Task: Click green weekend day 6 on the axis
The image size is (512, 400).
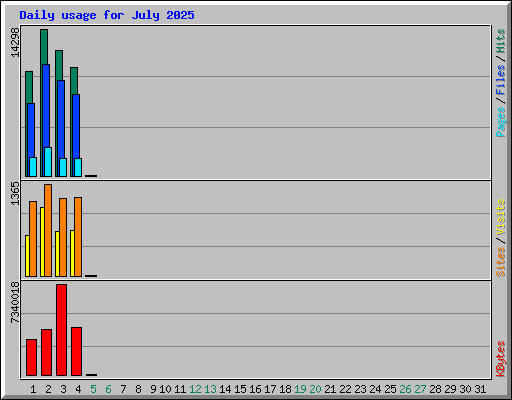Action: 108,389
